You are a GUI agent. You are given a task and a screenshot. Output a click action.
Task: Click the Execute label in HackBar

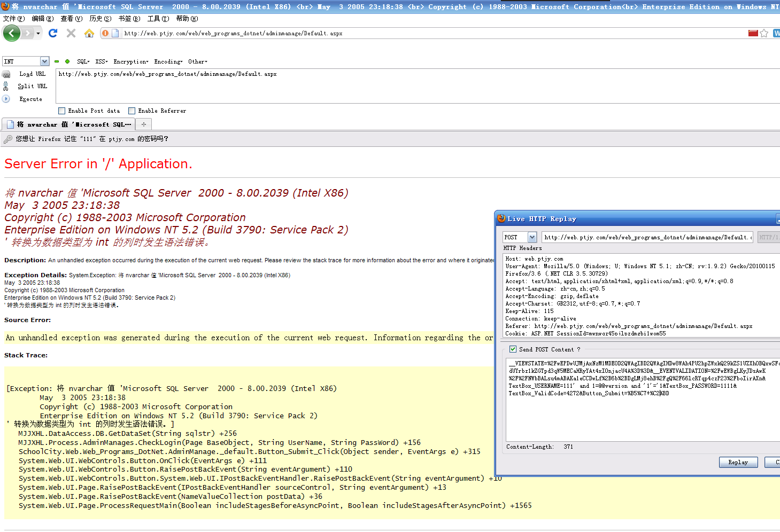(x=30, y=99)
